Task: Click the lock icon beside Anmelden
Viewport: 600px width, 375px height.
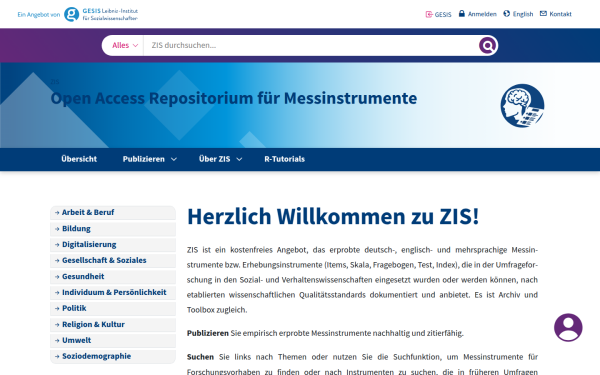Action: [x=462, y=14]
